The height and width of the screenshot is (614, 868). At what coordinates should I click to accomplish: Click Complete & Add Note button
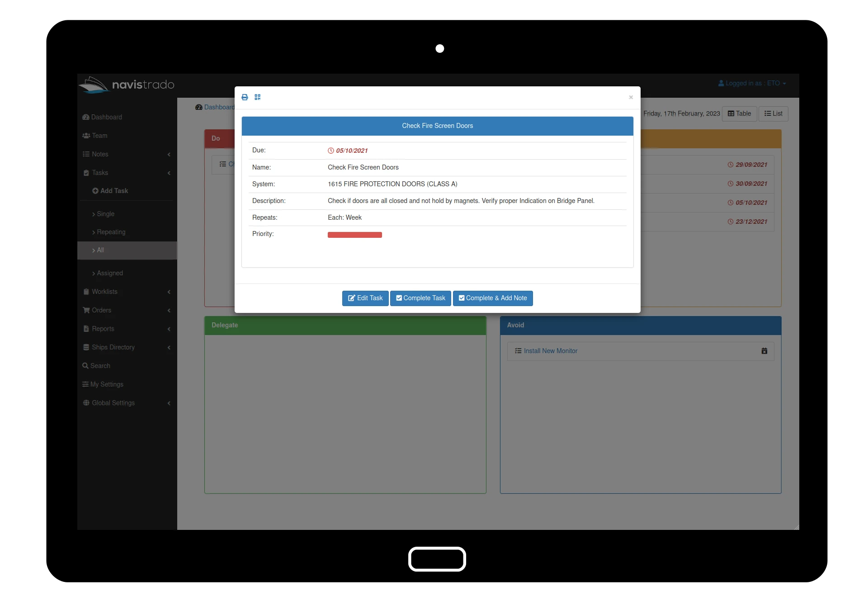(493, 298)
